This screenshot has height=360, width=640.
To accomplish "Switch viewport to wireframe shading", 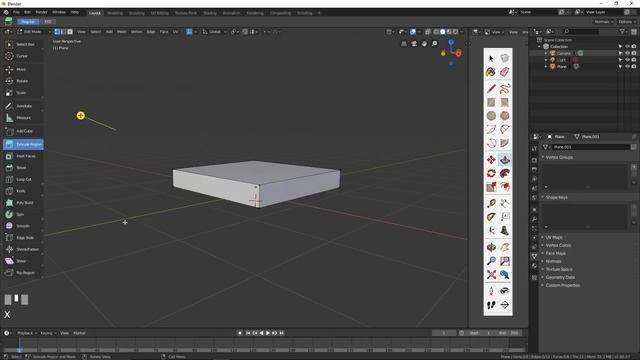I will [x=436, y=32].
